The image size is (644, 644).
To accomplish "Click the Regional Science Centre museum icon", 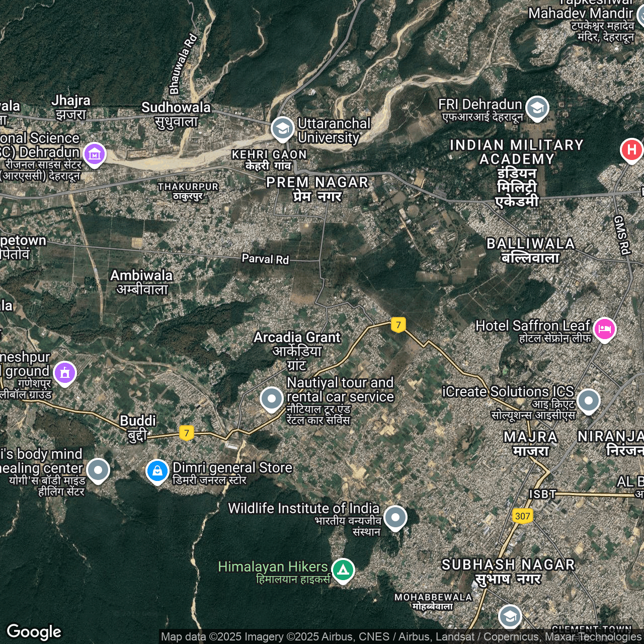I will [x=95, y=154].
